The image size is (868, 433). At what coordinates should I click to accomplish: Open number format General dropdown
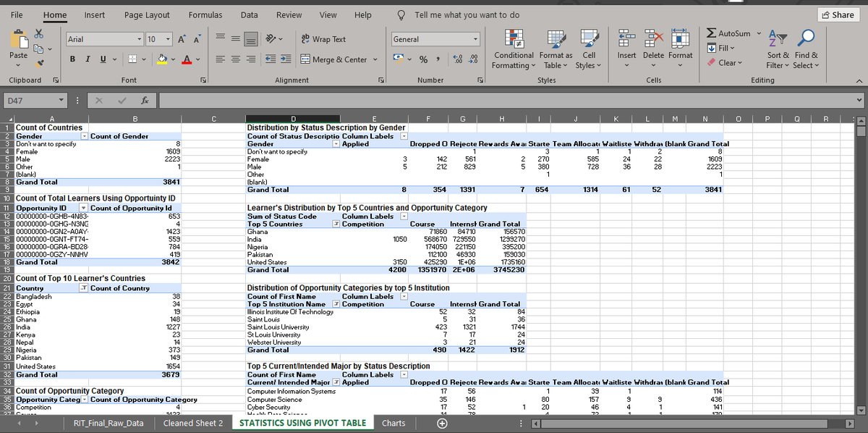pyautogui.click(x=475, y=39)
